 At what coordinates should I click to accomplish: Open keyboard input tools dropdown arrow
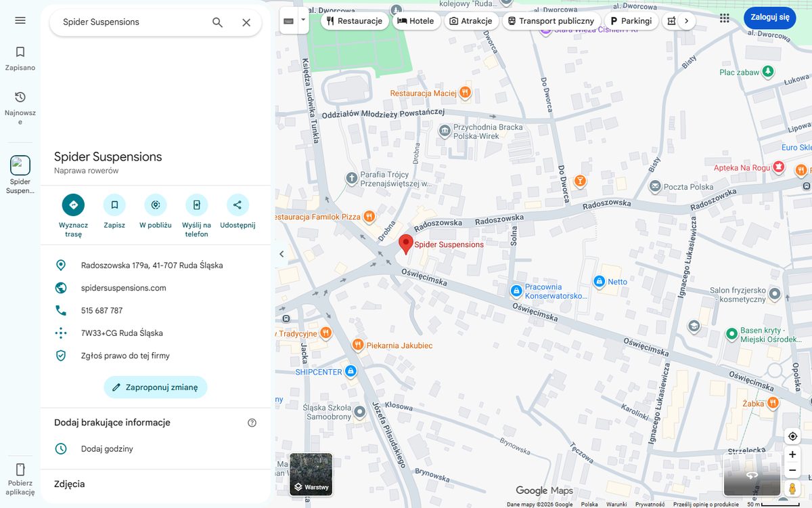pyautogui.click(x=303, y=20)
